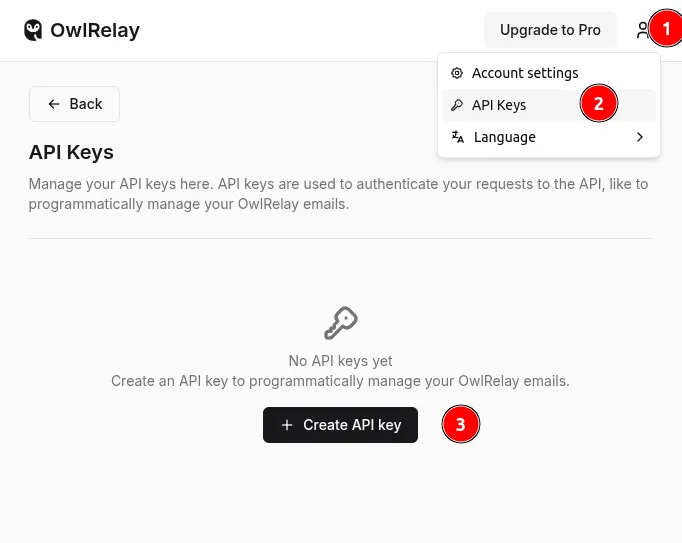
Task: Open the user account profile icon
Action: [642, 30]
